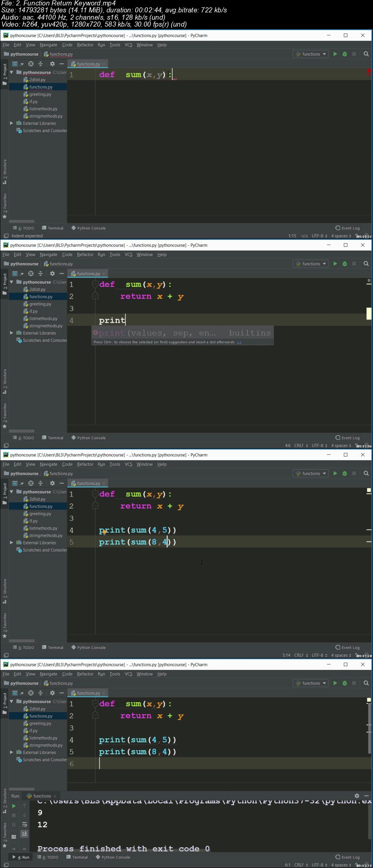Click the Stop square inside the Run panel
This screenshot has height=868, width=373.
point(14,815)
